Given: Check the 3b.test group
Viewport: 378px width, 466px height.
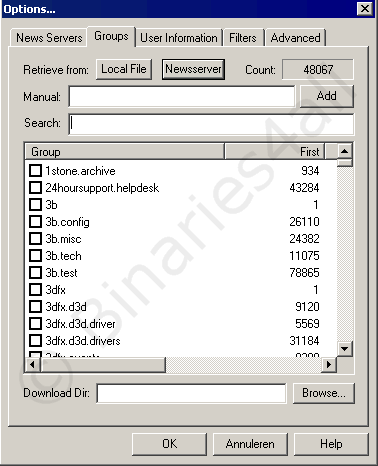Looking at the screenshot, I should tap(35, 273).
